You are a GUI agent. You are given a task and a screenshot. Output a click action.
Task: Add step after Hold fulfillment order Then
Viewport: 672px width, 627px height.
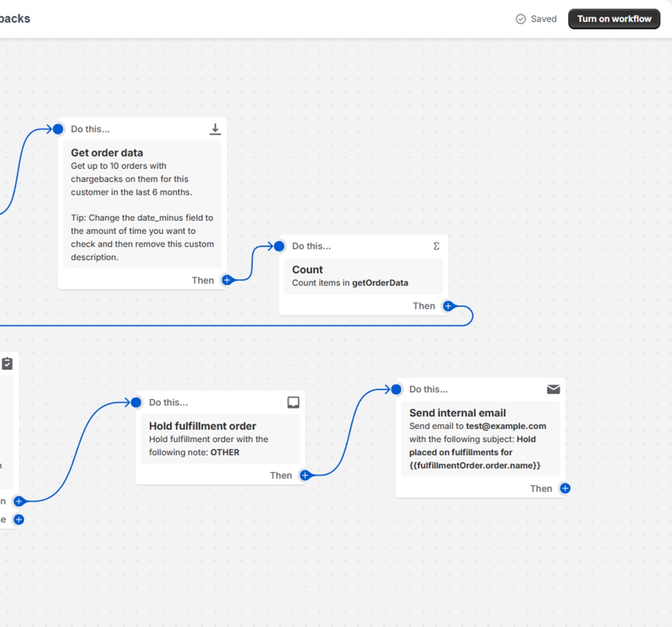coord(305,475)
